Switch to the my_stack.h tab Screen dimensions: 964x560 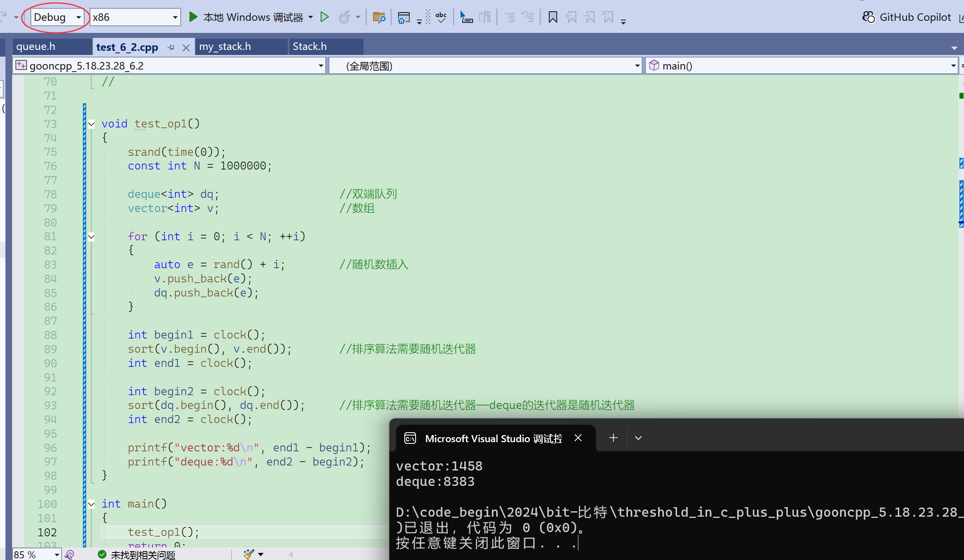pos(225,47)
